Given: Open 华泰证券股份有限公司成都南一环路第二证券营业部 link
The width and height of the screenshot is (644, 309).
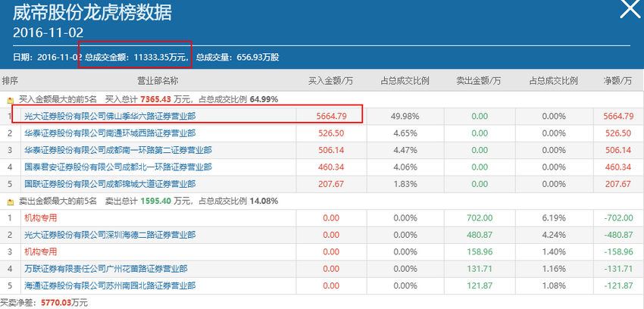Looking at the screenshot, I should coord(118,150).
